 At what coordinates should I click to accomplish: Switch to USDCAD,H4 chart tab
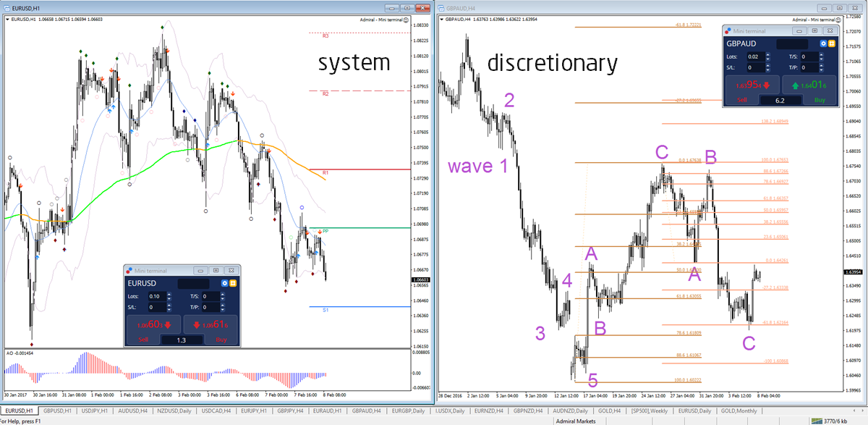pyautogui.click(x=216, y=411)
